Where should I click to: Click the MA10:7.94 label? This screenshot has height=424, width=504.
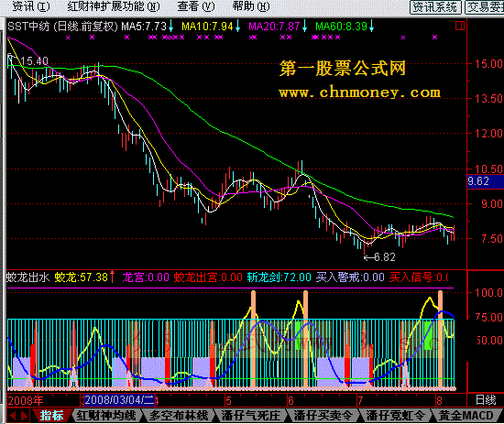tap(207, 27)
